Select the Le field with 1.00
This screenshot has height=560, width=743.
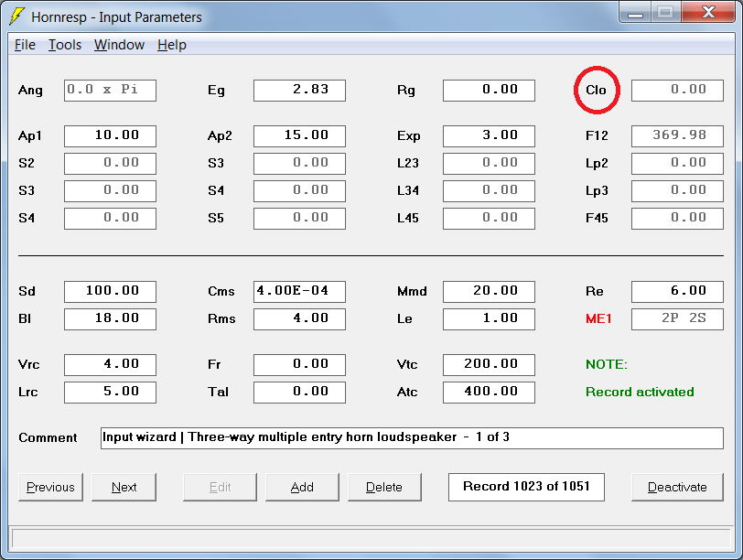coord(489,318)
